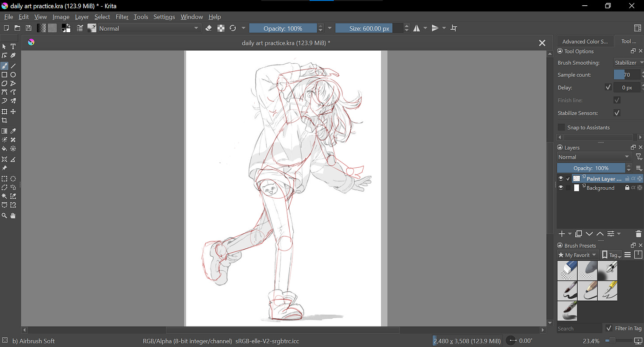
Task: Open My Favorit brush tag dropdown
Action: coord(578,255)
